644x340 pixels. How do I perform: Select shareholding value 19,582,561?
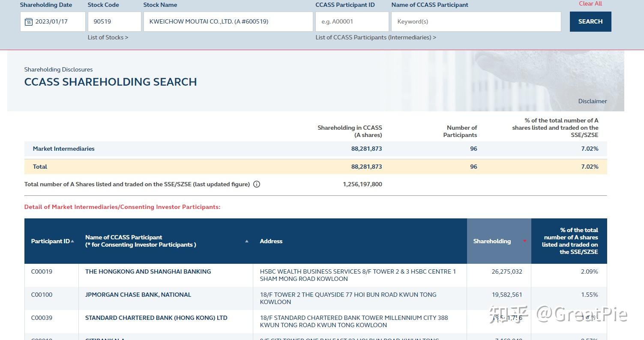pos(507,295)
